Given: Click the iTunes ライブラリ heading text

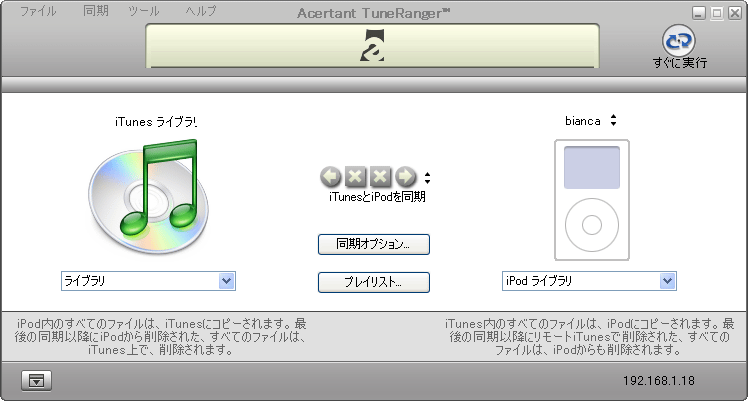Looking at the screenshot, I should tap(156, 122).
